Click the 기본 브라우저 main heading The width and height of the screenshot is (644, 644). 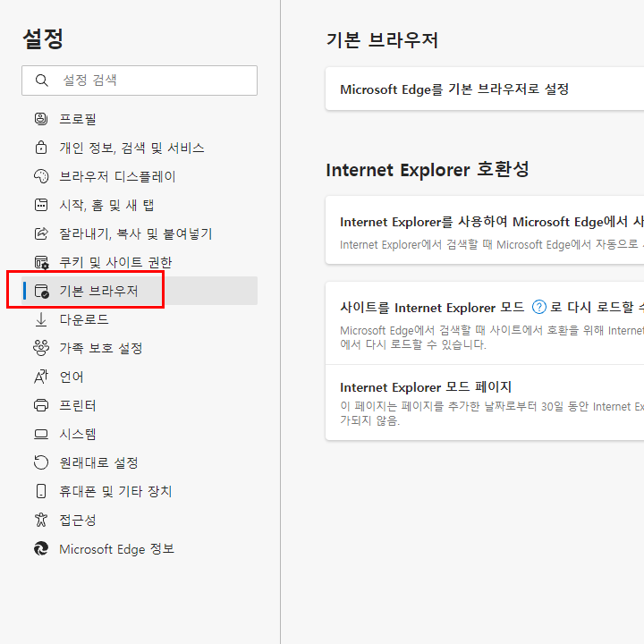click(x=382, y=40)
